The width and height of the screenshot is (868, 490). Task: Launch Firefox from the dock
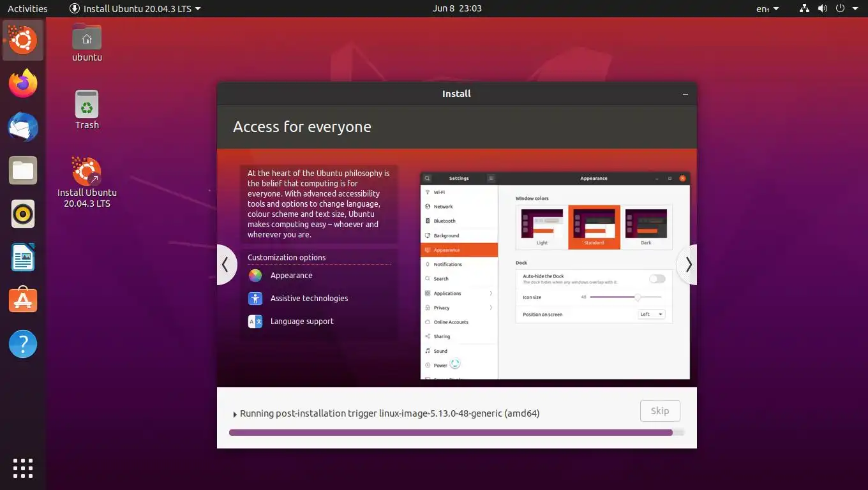coord(23,84)
